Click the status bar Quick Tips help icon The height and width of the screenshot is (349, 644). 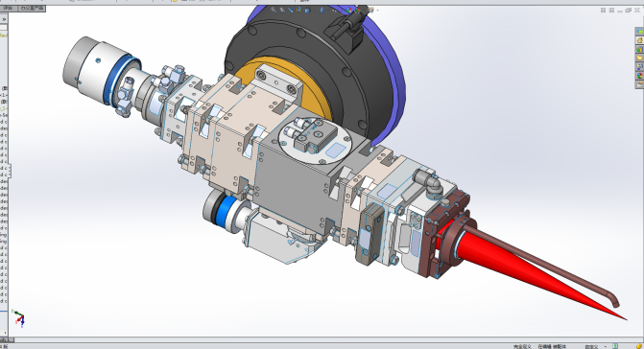pos(615,346)
